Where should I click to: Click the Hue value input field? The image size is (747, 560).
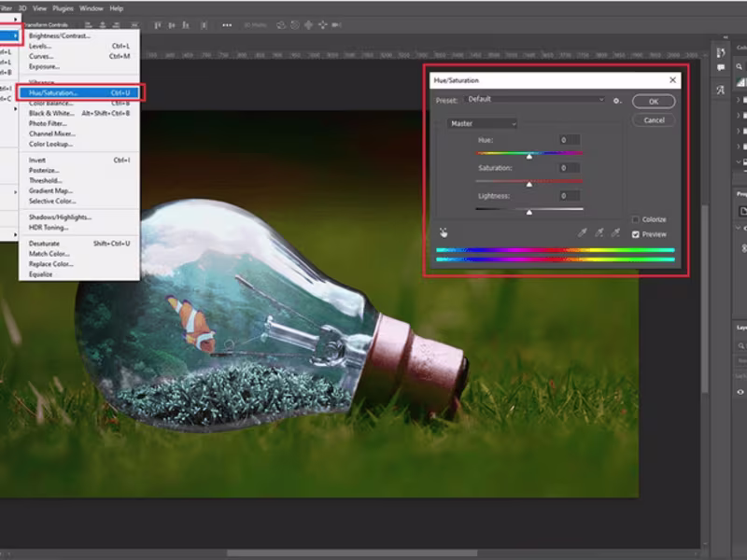[570, 140]
